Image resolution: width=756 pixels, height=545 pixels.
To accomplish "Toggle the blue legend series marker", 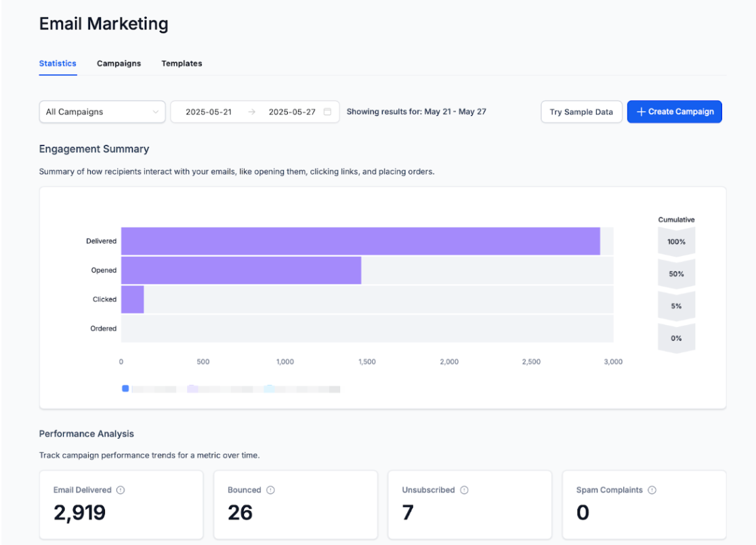I will pyautogui.click(x=125, y=389).
